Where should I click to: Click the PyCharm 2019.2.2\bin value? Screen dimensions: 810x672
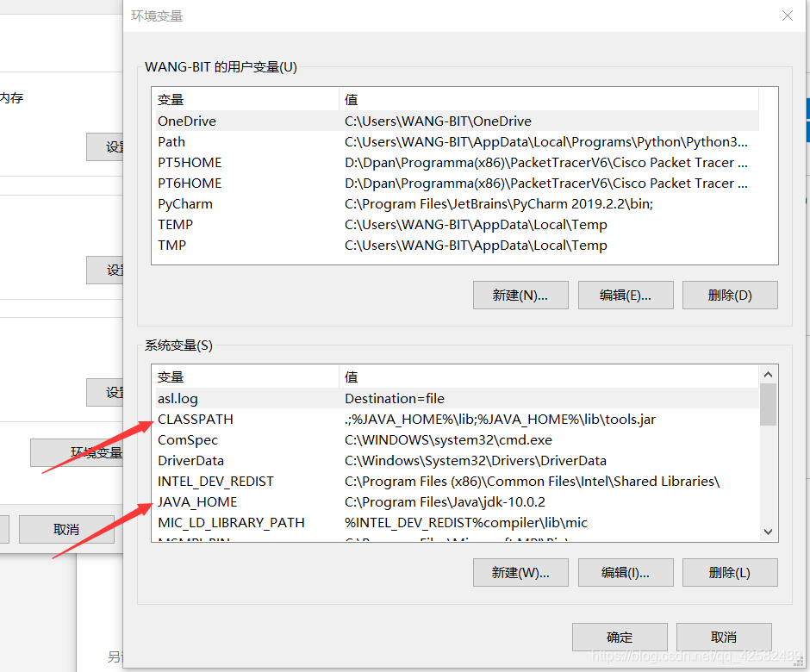(499, 203)
